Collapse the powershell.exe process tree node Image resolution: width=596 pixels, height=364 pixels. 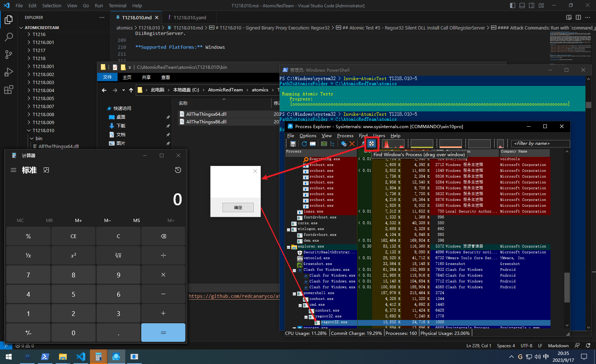point(294,293)
